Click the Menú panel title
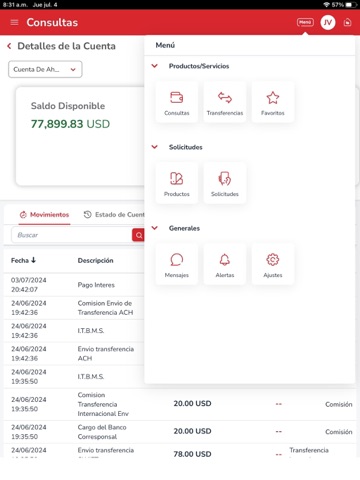This screenshot has height=480, width=360. (165, 45)
